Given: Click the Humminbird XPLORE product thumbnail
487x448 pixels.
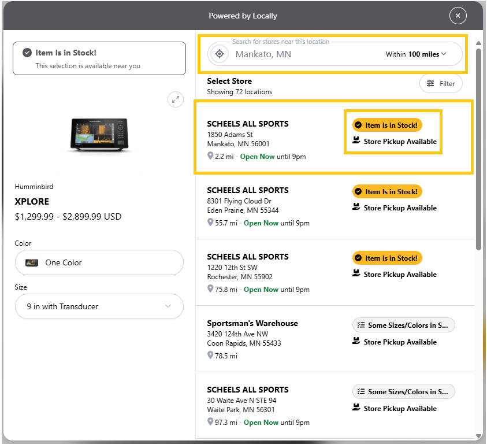Looking at the screenshot, I should (x=99, y=135).
